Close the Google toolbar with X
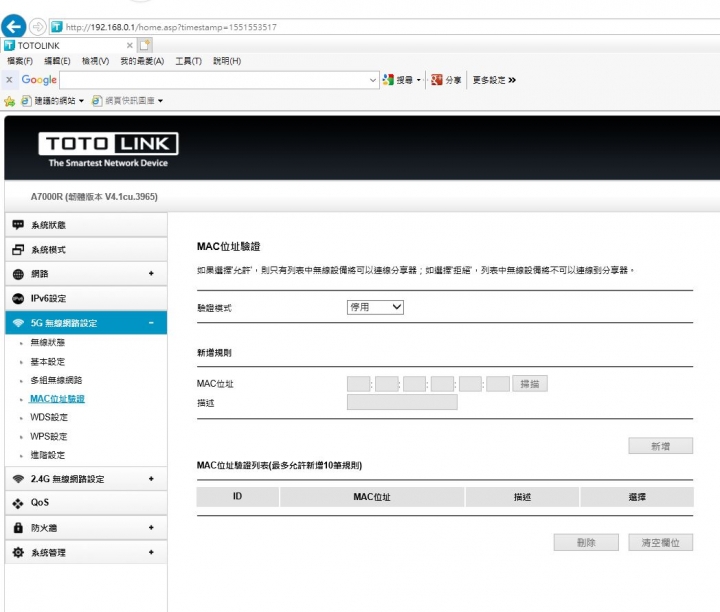The height and width of the screenshot is (612, 720). pyautogui.click(x=9, y=80)
